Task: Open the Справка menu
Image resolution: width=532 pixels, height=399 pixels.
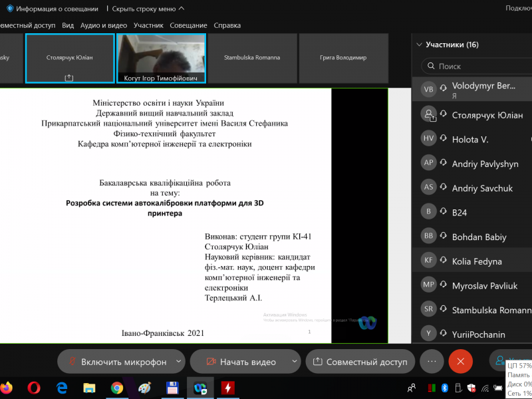Action: (227, 25)
